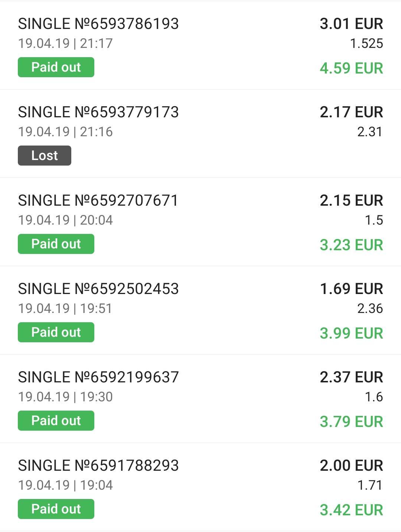Tap Paid out badge on the 21:17 bet
This screenshot has height=532, width=401.
56,67
